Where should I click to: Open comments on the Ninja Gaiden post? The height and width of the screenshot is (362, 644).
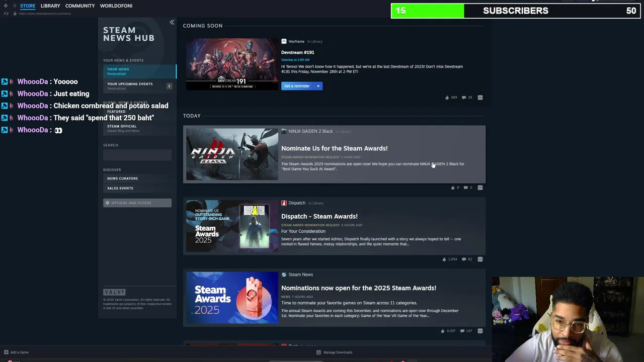click(x=465, y=188)
